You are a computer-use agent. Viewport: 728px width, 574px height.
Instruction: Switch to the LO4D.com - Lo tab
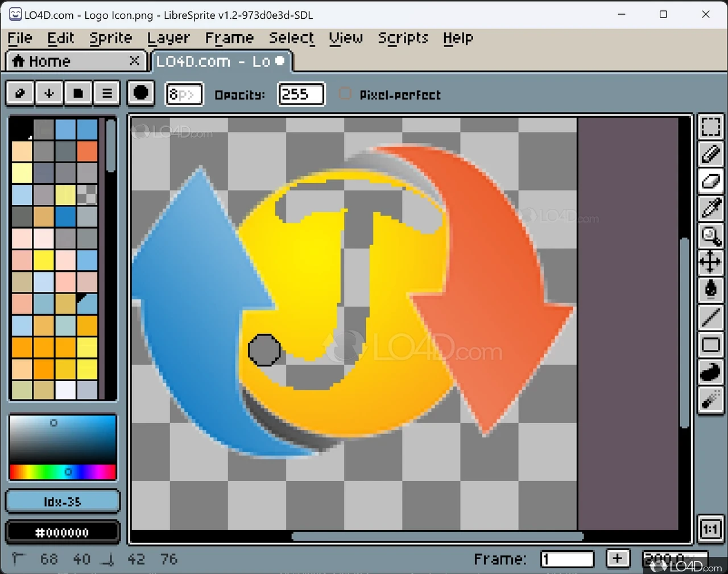222,61
